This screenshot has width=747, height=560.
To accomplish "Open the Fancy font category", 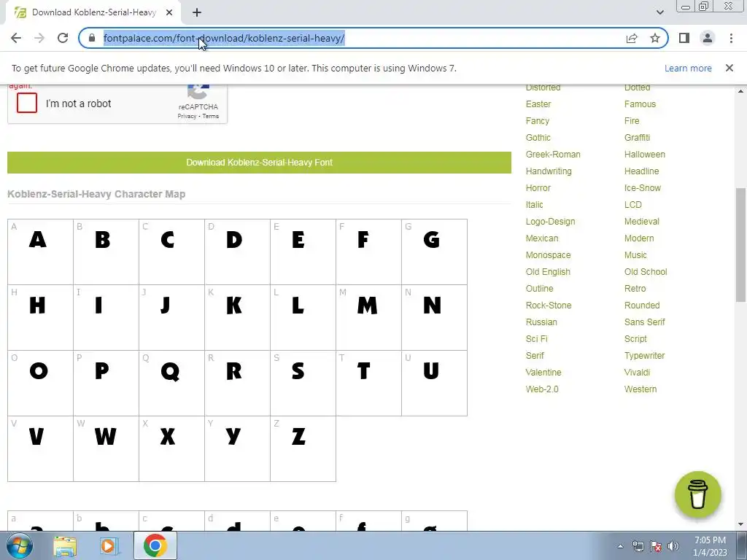I will [x=538, y=121].
